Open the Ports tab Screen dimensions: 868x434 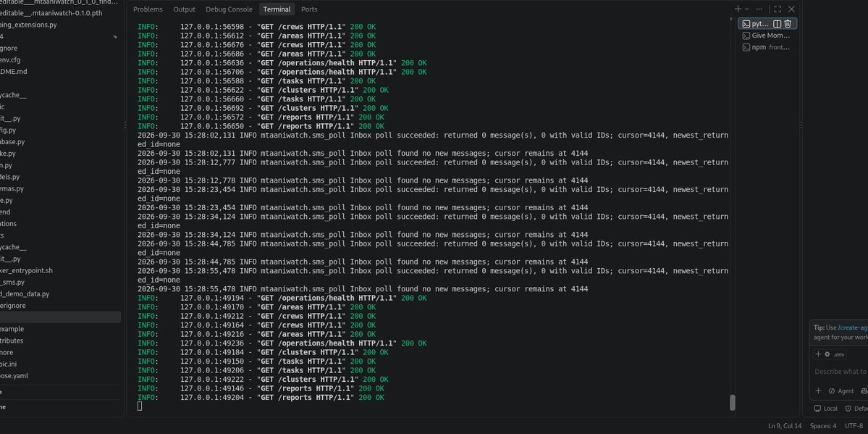[x=309, y=9]
